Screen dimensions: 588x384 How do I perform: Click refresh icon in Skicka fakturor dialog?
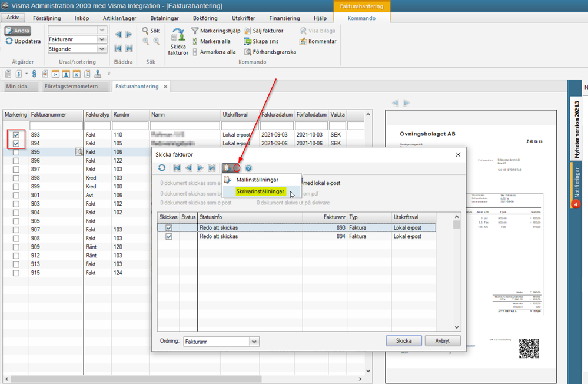coord(162,168)
